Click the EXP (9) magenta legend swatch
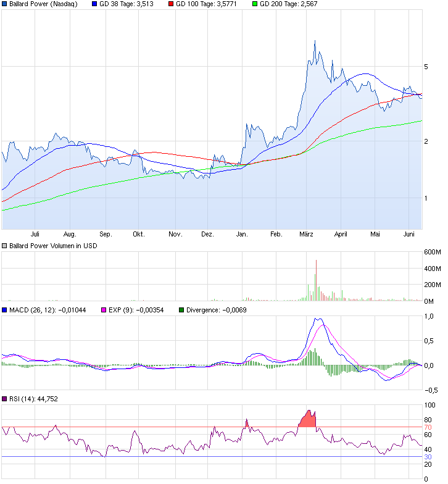448x484 pixels. click(104, 310)
